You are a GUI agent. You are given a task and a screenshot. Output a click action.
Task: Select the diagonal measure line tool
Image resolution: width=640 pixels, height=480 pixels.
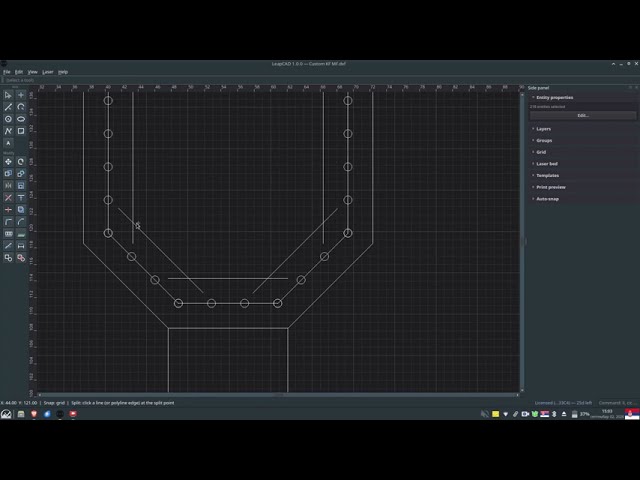tap(8, 245)
